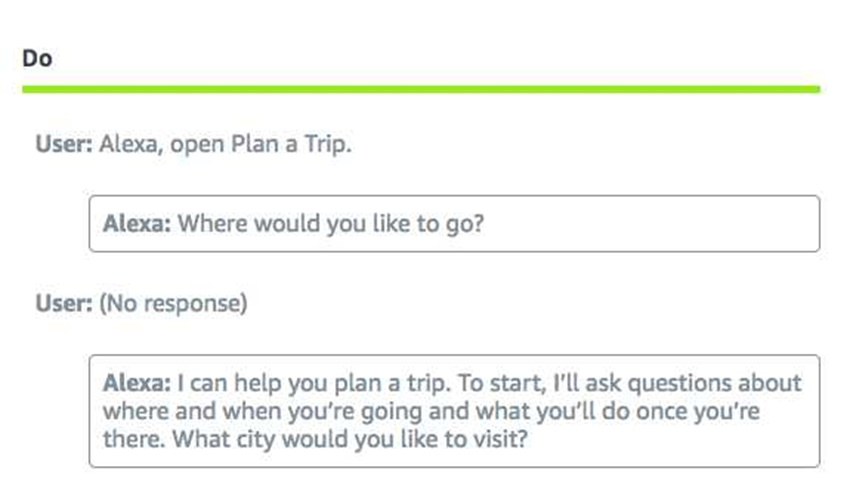
Task: Click the words "questions about"
Action: point(714,383)
